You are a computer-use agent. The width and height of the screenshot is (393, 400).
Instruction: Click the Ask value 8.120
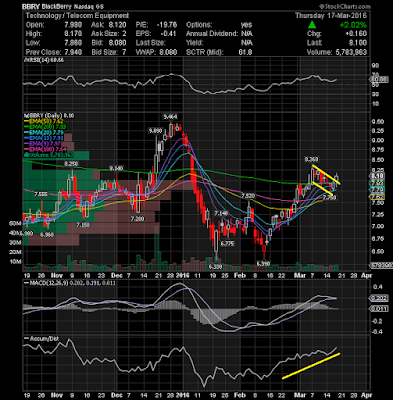coord(117,25)
